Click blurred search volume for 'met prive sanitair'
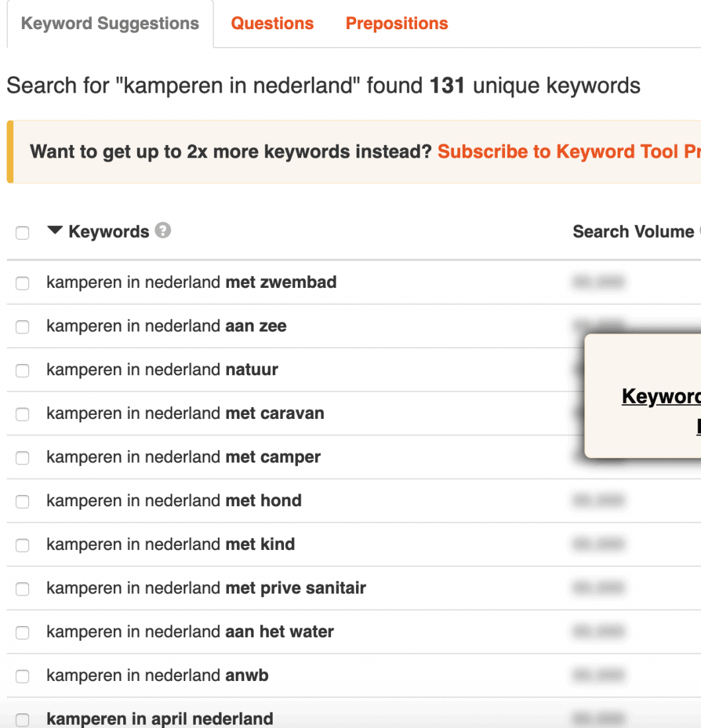This screenshot has width=701, height=728. tap(598, 587)
